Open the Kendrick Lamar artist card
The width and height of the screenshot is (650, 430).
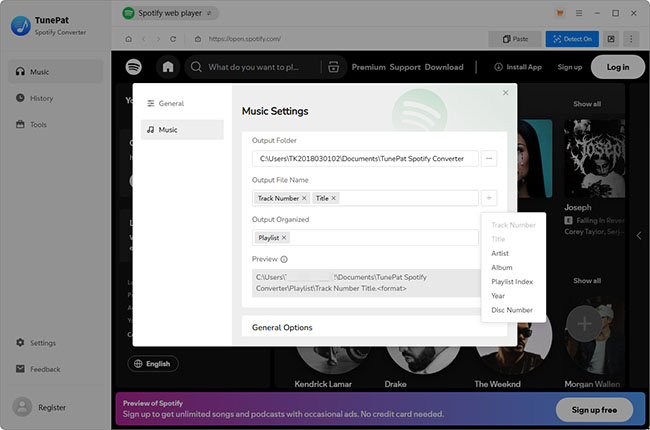pyautogui.click(x=323, y=368)
